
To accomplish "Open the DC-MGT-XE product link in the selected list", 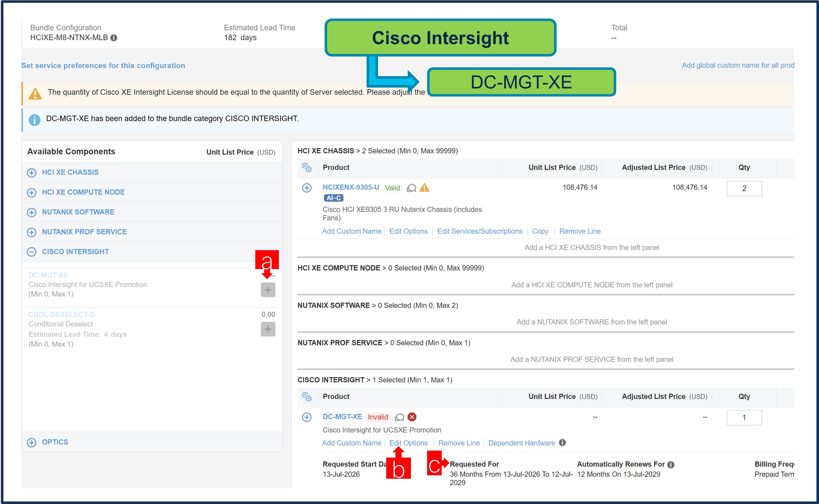I will (x=342, y=417).
